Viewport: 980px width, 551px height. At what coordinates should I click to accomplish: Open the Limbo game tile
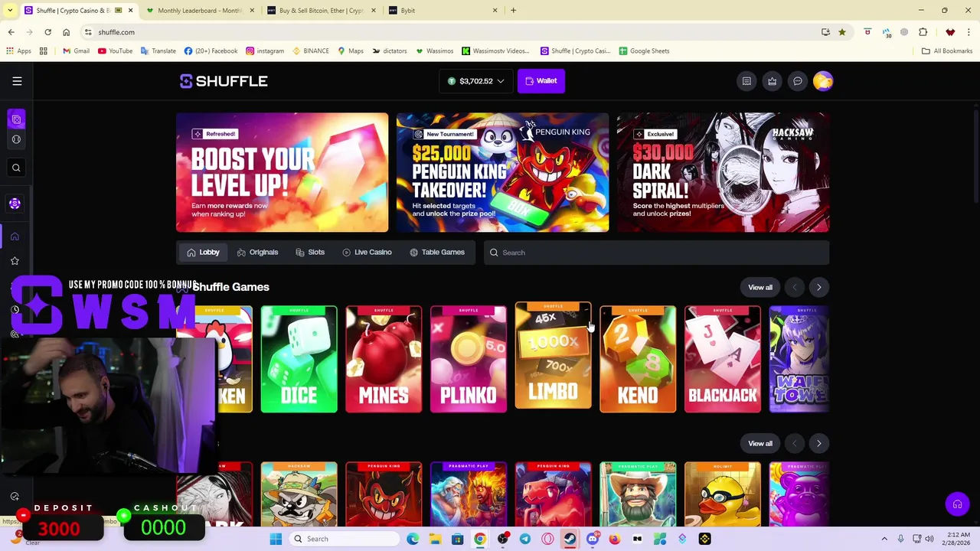tap(553, 355)
